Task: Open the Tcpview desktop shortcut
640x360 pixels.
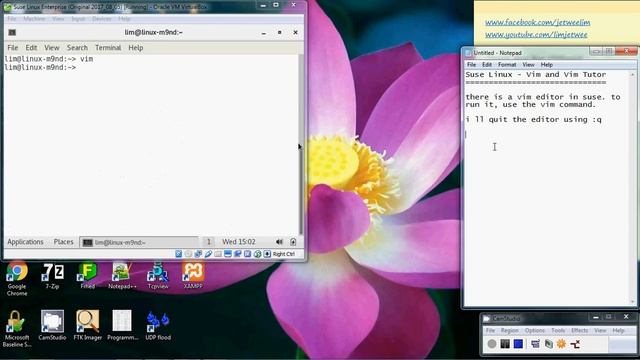Action: pos(158,276)
